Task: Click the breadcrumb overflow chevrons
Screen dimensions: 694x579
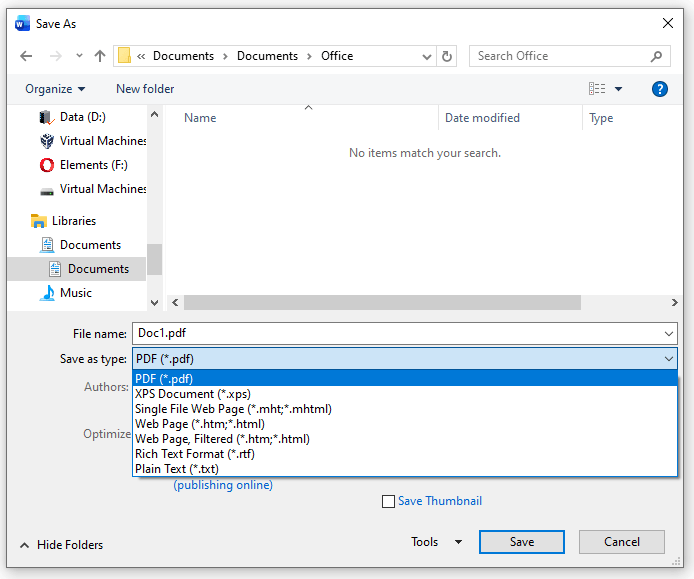Action: pos(141,57)
